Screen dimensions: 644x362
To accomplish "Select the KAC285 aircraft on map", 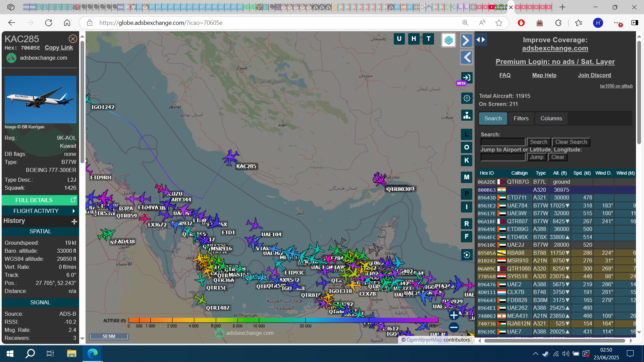I will [x=231, y=157].
